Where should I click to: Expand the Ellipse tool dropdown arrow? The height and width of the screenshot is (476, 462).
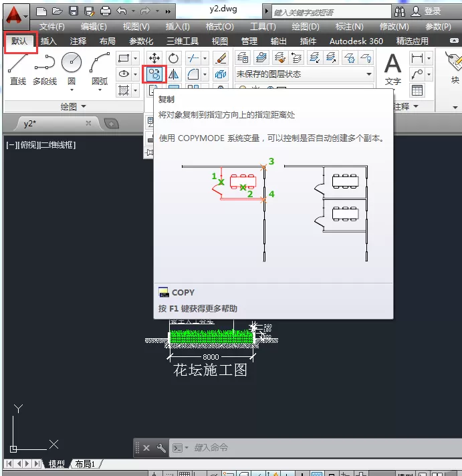click(x=135, y=74)
